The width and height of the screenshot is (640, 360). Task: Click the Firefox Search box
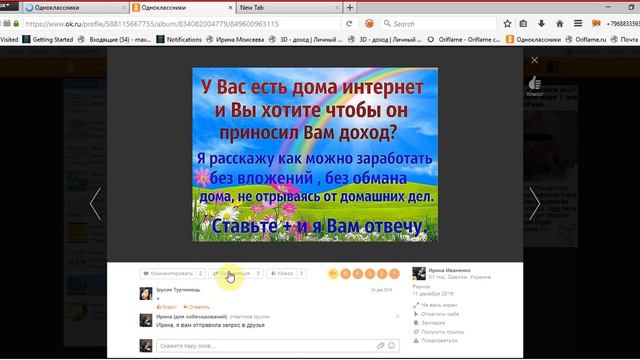(x=439, y=24)
